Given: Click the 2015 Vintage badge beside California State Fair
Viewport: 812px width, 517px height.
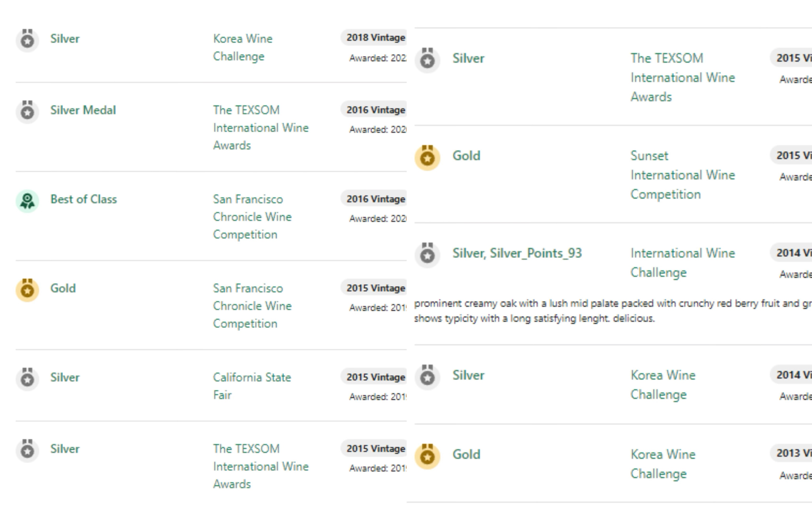Looking at the screenshot, I should pos(375,377).
